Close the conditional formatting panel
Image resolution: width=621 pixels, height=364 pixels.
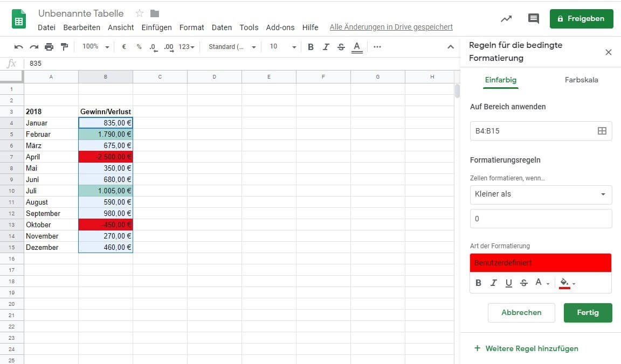pyautogui.click(x=609, y=52)
